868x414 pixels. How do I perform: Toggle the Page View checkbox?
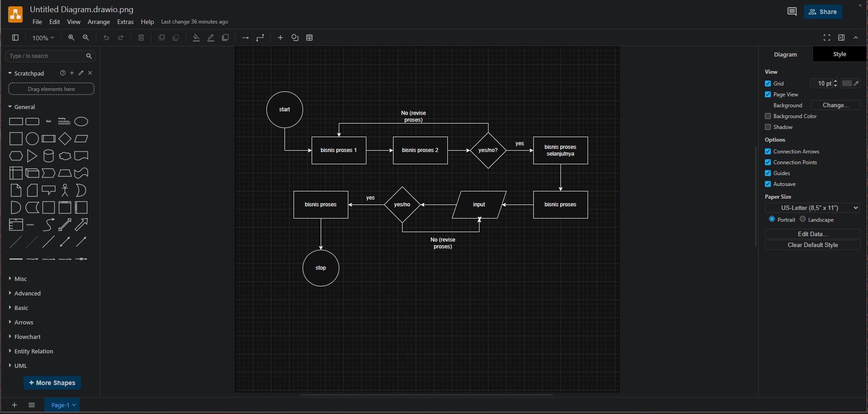[x=768, y=94]
